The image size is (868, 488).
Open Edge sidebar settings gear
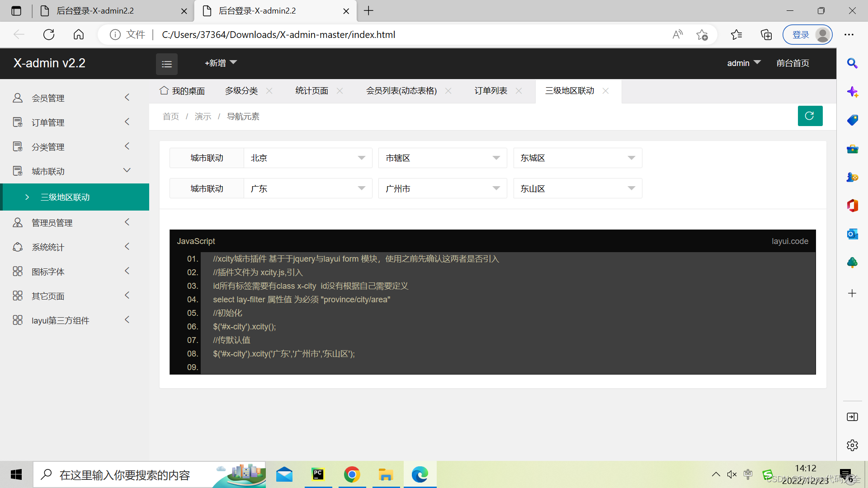[852, 445]
